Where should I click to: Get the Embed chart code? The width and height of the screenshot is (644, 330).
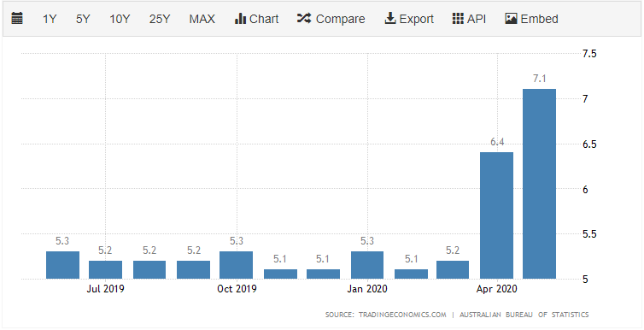pyautogui.click(x=531, y=19)
